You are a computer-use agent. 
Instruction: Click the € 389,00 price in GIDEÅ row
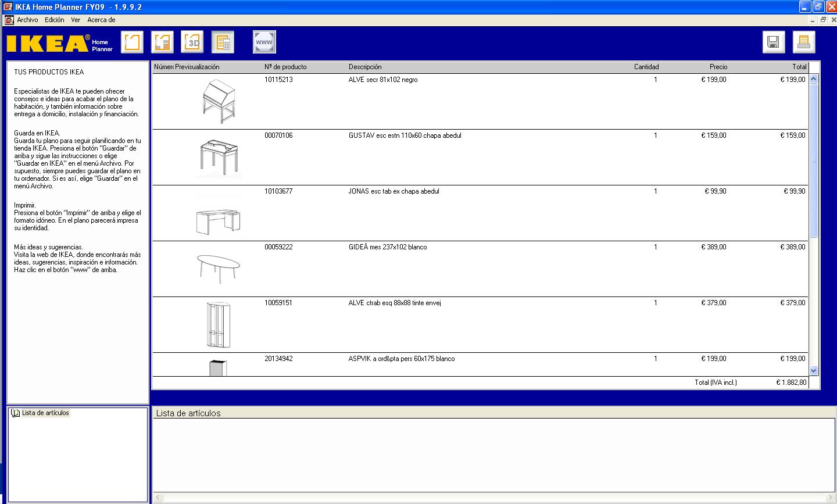[714, 247]
